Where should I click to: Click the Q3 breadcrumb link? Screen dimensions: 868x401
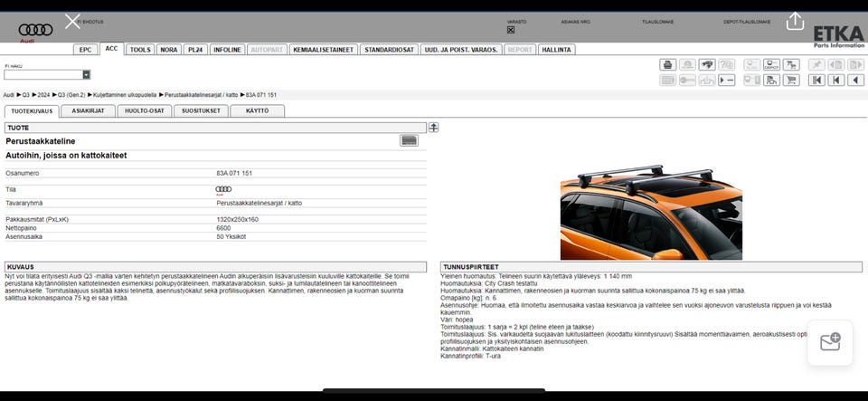click(x=26, y=95)
